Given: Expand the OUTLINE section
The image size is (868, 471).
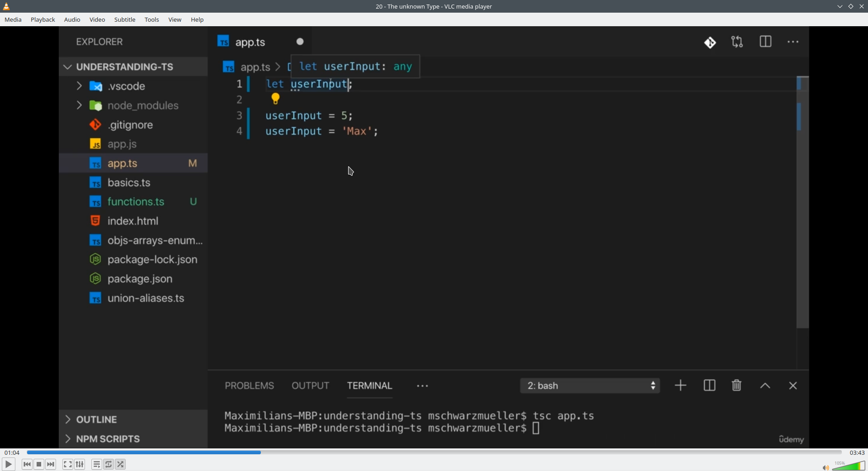Looking at the screenshot, I should coord(133,419).
